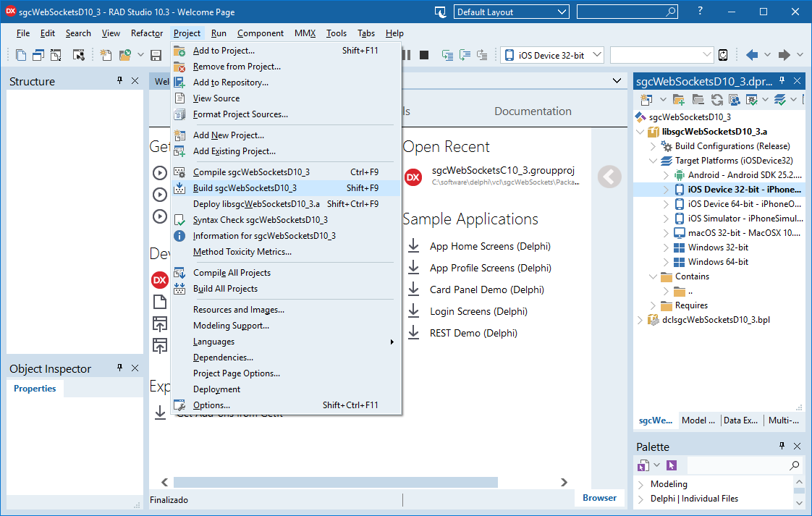
Task: Open the Component menu
Action: tap(261, 33)
